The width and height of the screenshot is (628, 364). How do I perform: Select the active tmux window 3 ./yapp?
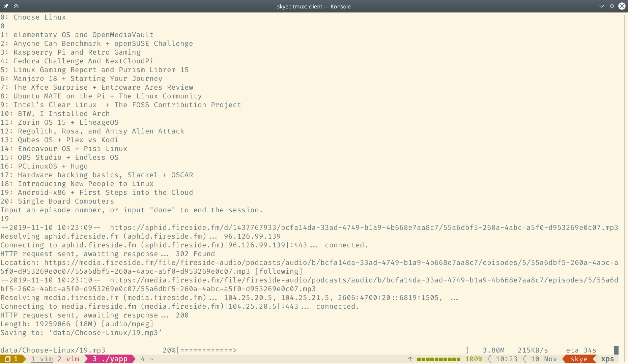[110, 359]
